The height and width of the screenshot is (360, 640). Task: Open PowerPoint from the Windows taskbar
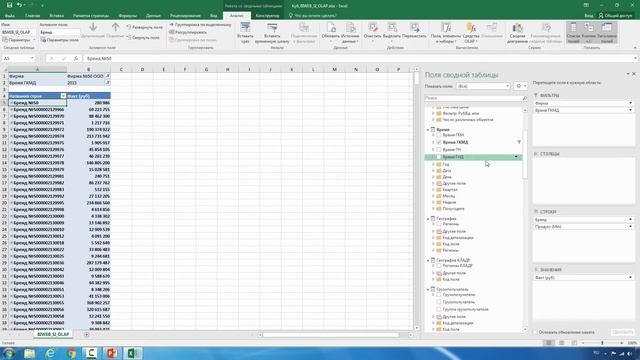112,353
